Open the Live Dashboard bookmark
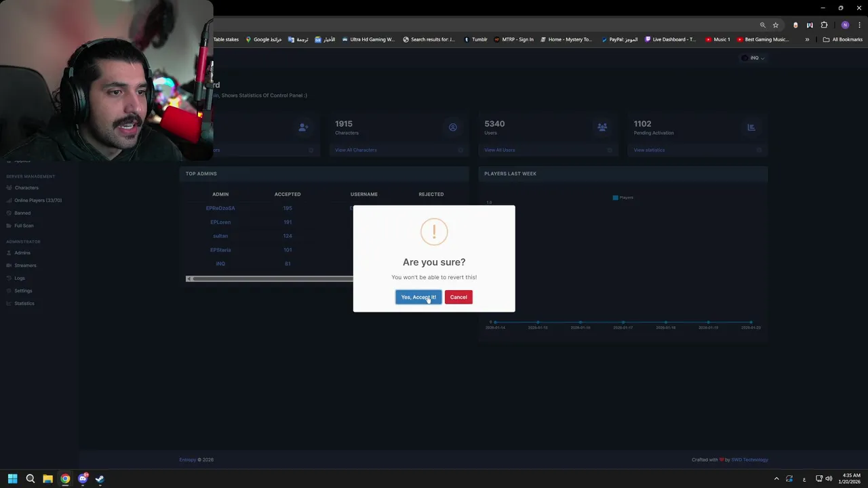The height and width of the screenshot is (488, 868). pos(671,39)
